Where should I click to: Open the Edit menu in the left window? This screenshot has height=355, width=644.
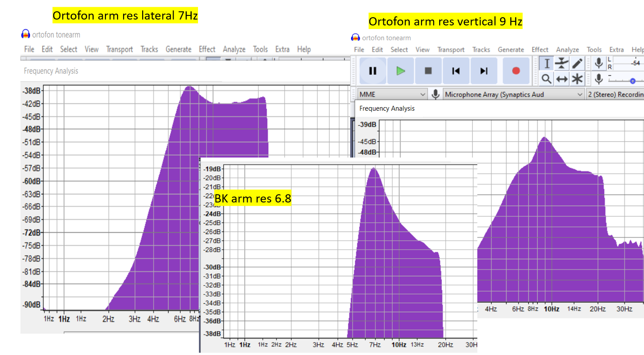click(x=47, y=49)
